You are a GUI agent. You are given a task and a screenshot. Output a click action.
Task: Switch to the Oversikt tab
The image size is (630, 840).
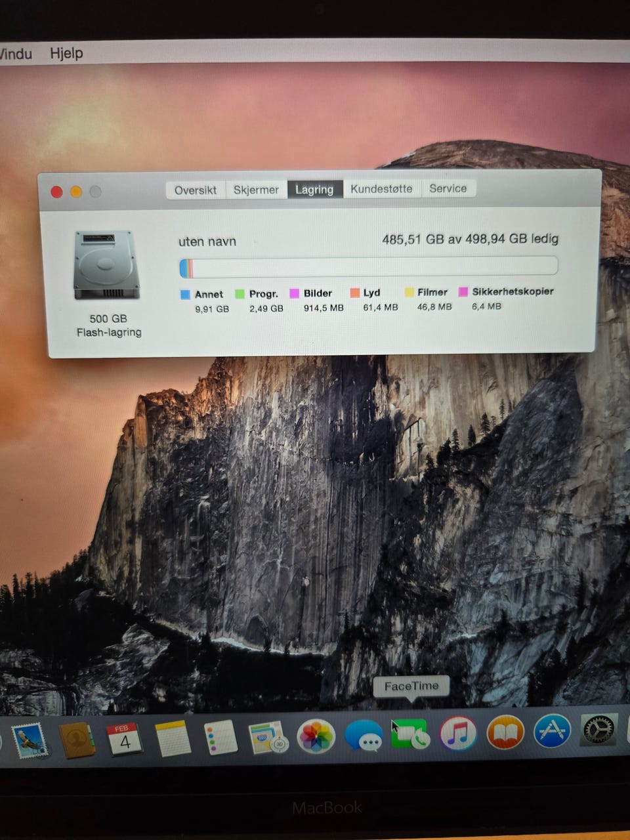click(196, 190)
